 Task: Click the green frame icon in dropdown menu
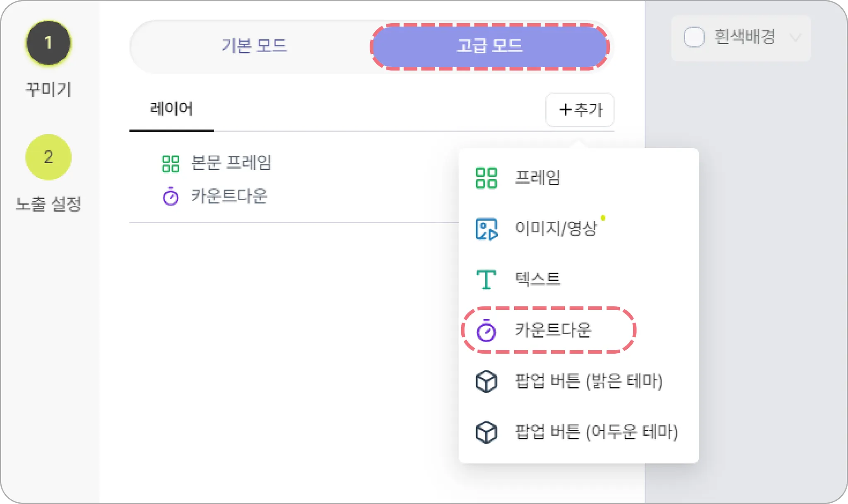pyautogui.click(x=486, y=178)
